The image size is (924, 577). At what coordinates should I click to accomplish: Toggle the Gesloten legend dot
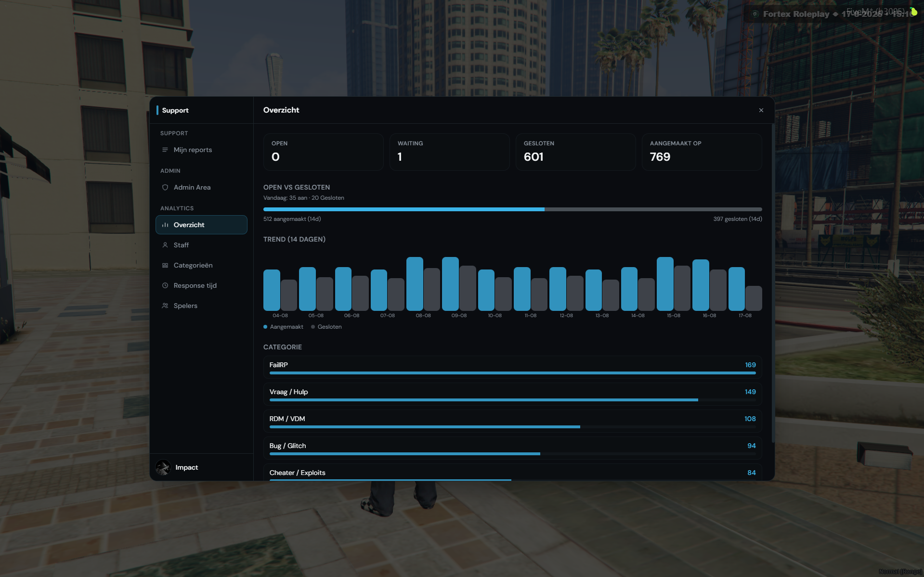(313, 327)
